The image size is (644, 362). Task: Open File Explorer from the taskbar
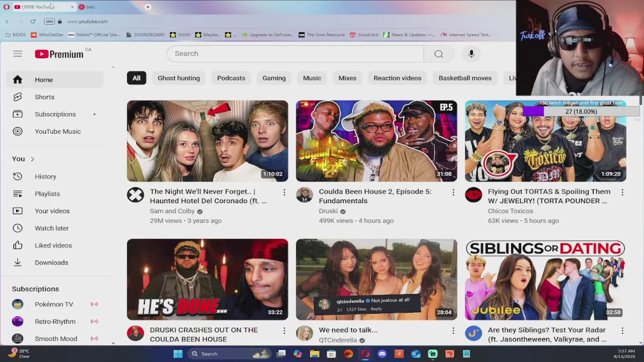pos(314,354)
